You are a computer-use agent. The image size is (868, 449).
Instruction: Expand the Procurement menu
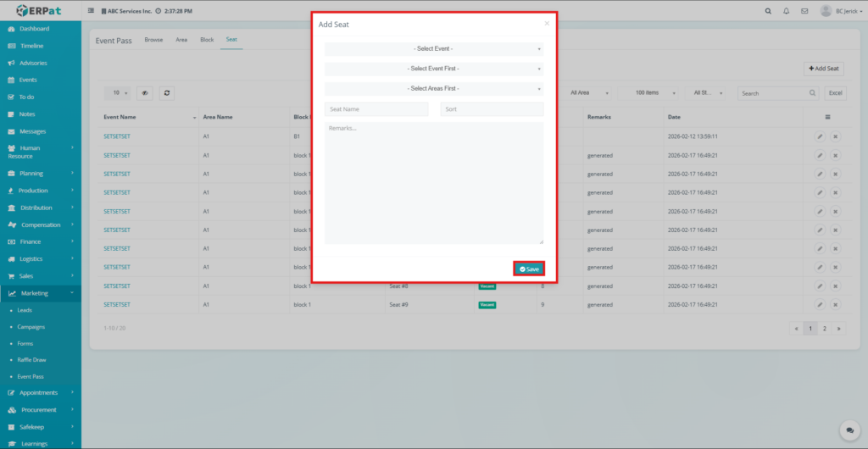[x=41, y=410]
